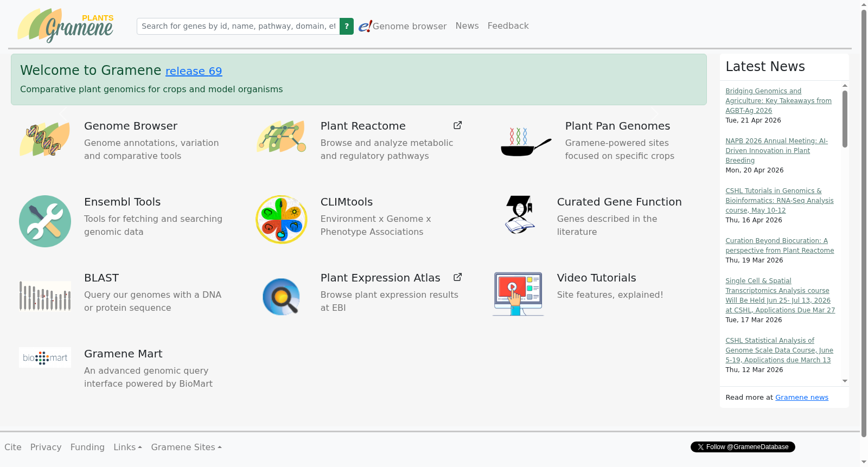
Task: Open the CSHL RNA-Seq Analysis course link
Action: 780,201
